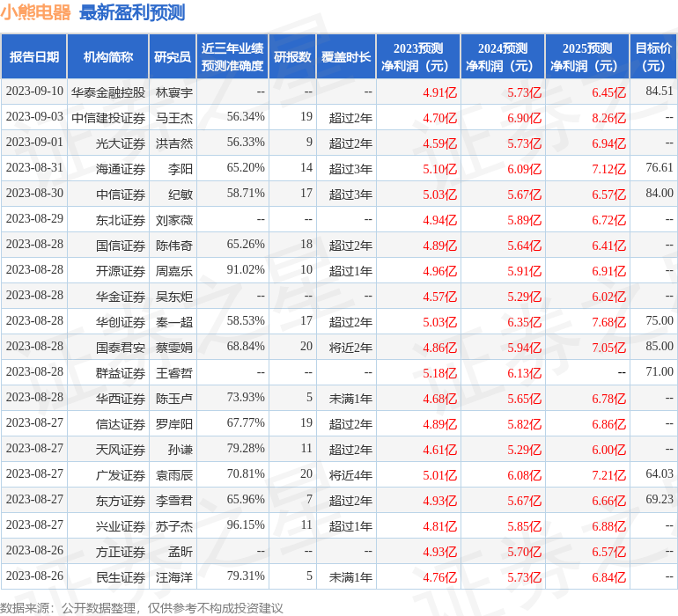
Task: Click the 2025预测净利润 header
Action: (x=587, y=56)
